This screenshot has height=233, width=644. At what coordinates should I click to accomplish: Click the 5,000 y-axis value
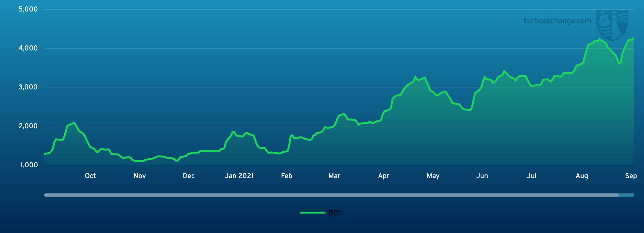coord(28,9)
